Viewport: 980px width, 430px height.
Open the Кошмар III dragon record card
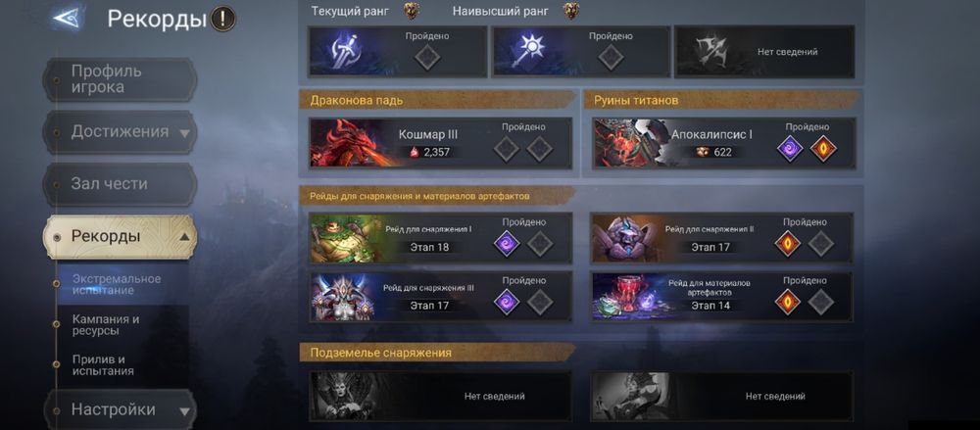pos(441,143)
